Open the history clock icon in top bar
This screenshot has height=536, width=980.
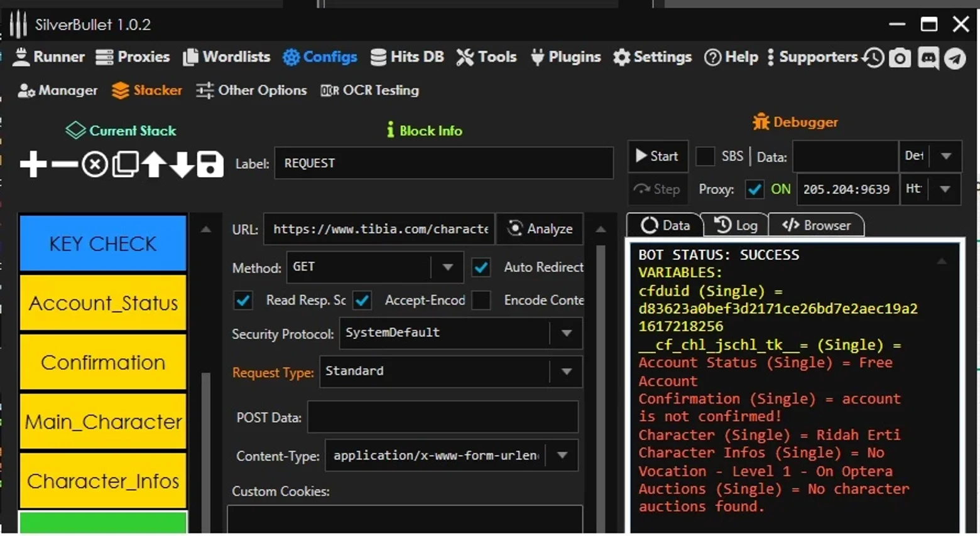[x=873, y=58]
